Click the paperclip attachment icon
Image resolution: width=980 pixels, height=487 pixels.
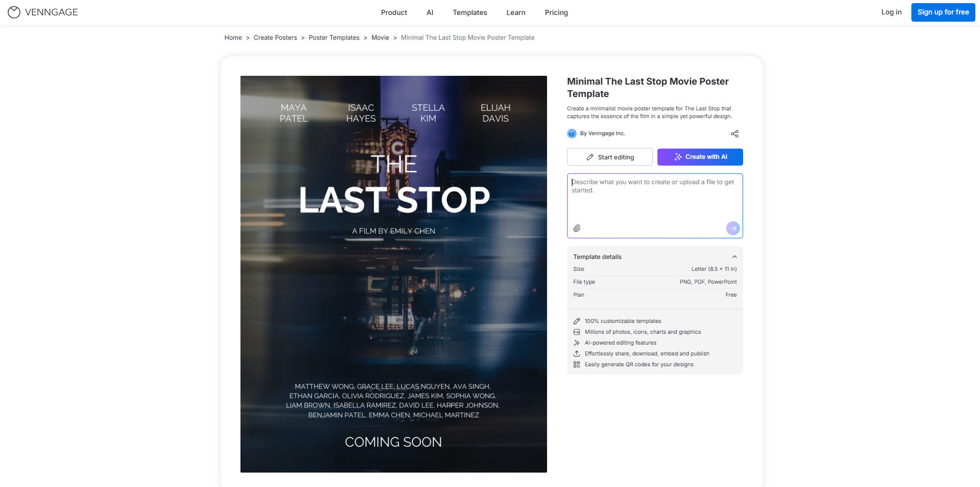[577, 228]
